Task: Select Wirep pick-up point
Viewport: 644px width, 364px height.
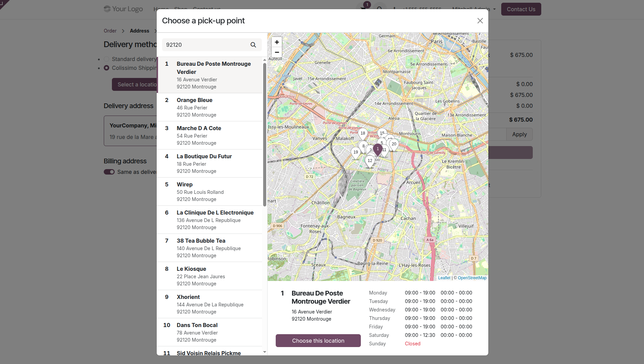Action: pos(210,191)
